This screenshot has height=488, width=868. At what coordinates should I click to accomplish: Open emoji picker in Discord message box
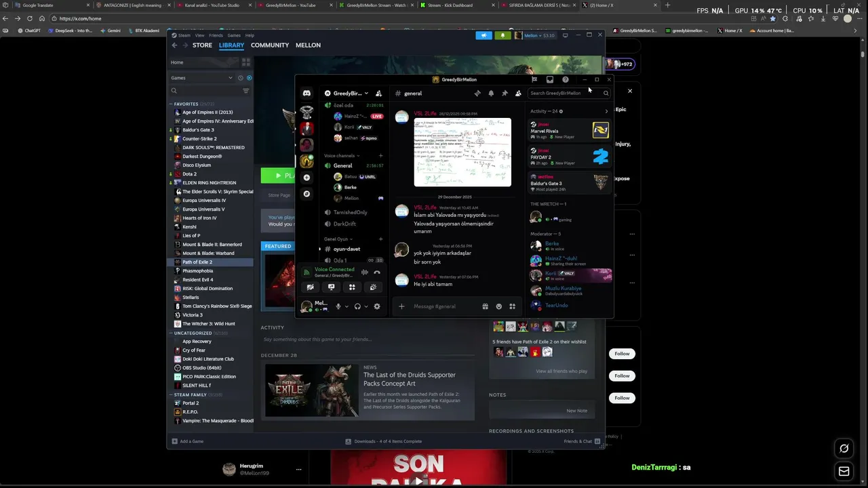[x=499, y=306]
